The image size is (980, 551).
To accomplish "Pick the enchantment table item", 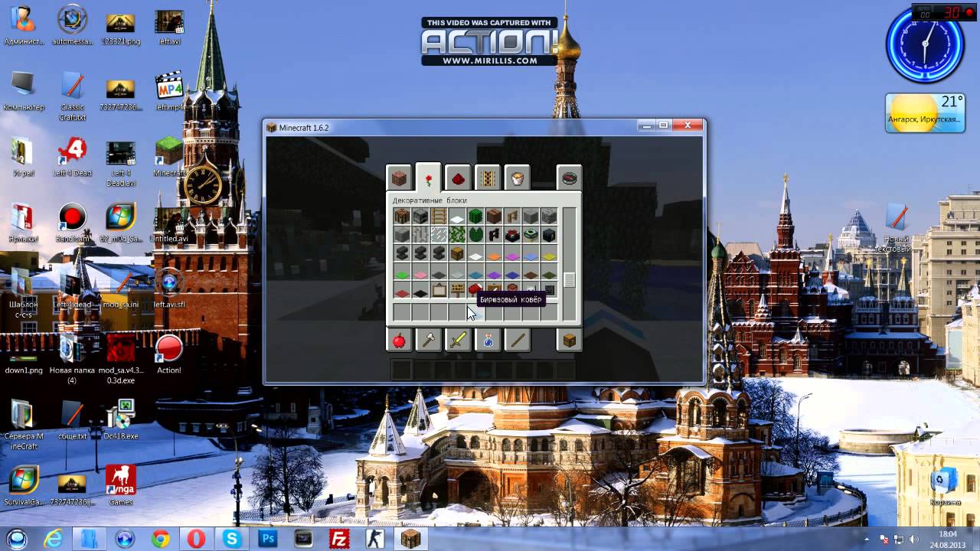I will pos(512,235).
